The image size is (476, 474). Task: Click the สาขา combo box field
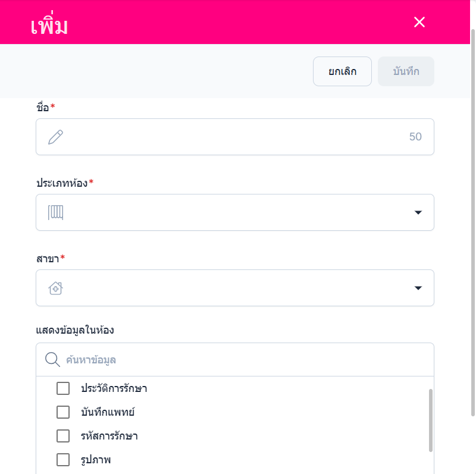tap(235, 288)
